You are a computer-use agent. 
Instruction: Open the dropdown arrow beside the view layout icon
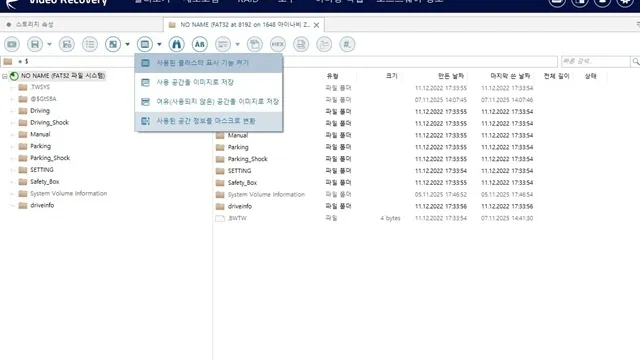237,44
